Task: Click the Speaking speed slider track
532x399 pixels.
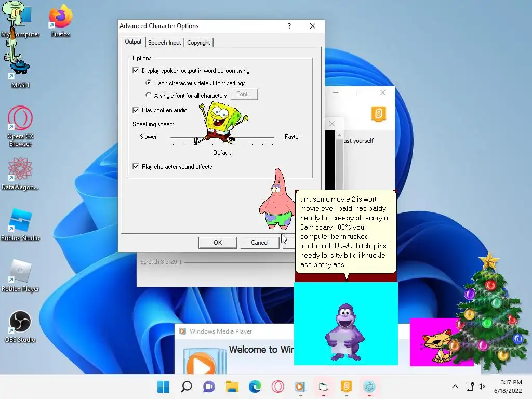Action: pyautogui.click(x=222, y=137)
